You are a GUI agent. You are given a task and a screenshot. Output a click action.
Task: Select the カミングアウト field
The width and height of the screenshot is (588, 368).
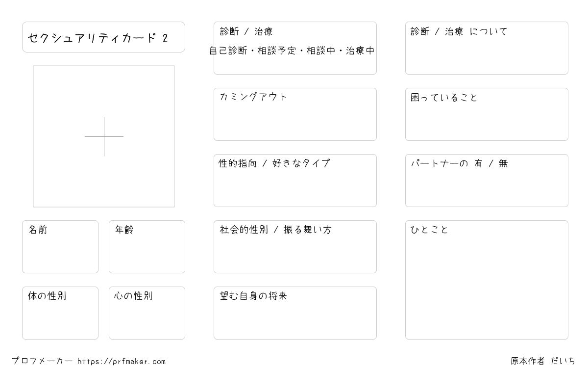[x=295, y=114]
